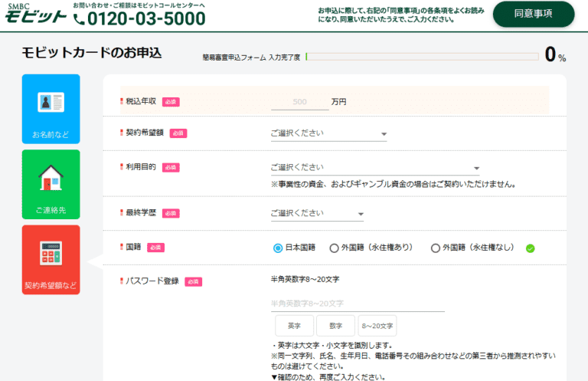
Task: Click the house icon for ご連絡先
Action: click(51, 178)
